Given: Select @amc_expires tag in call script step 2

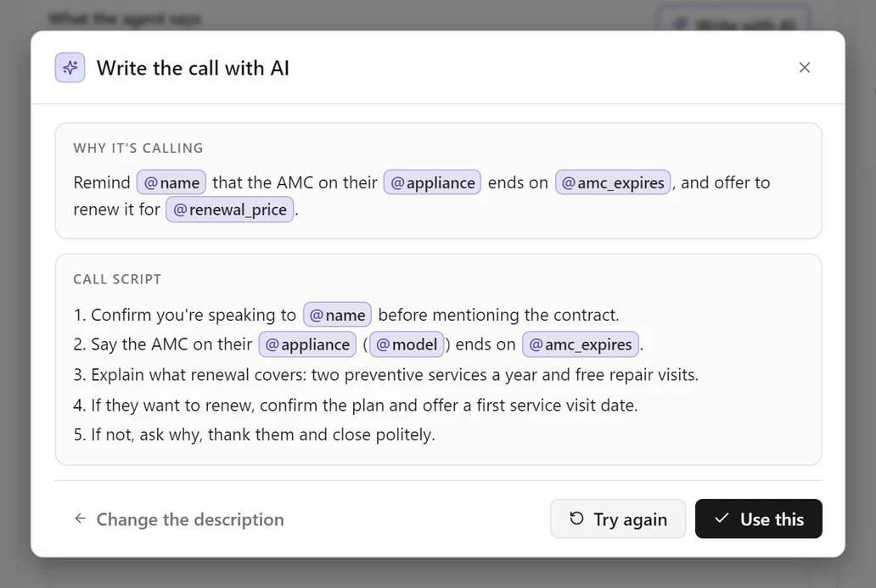Looking at the screenshot, I should pos(581,344).
